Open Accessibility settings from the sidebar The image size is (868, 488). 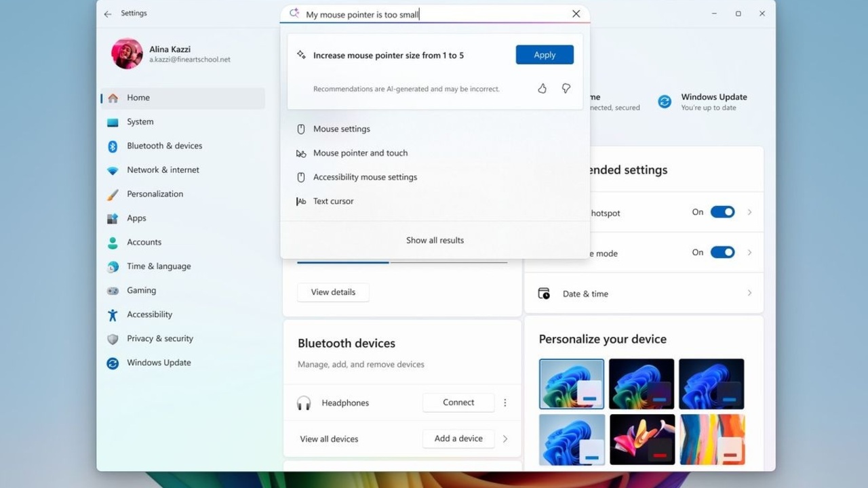[149, 314]
